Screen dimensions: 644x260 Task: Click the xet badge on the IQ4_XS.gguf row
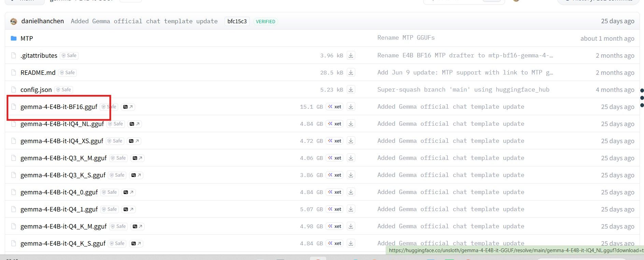335,141
